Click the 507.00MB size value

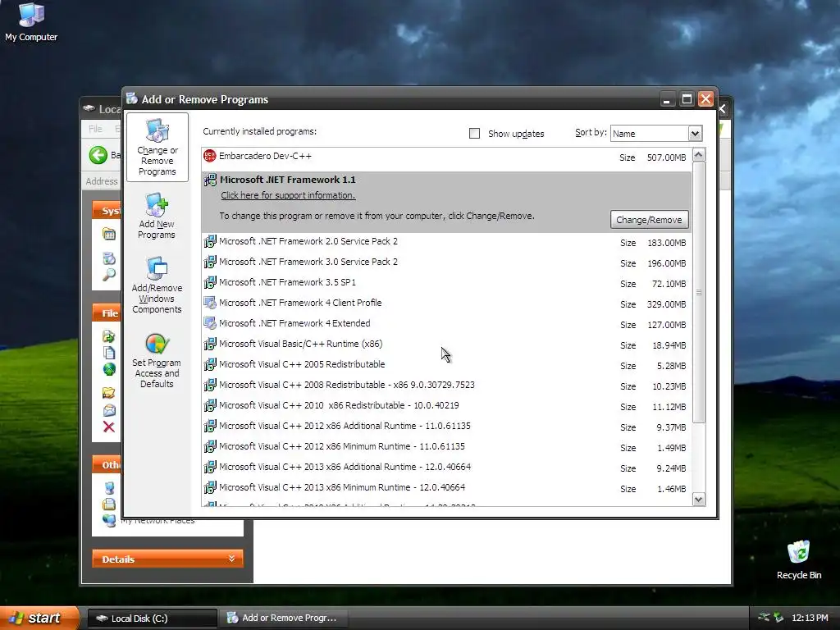click(x=666, y=157)
